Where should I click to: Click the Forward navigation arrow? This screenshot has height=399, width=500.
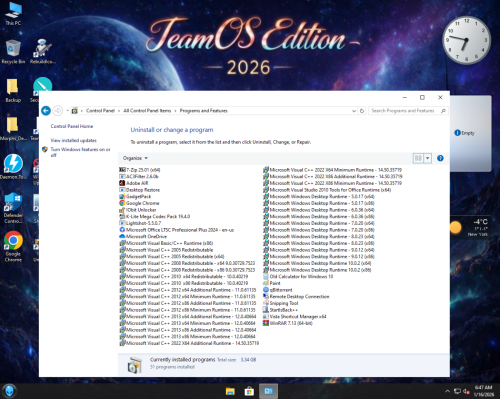point(58,110)
